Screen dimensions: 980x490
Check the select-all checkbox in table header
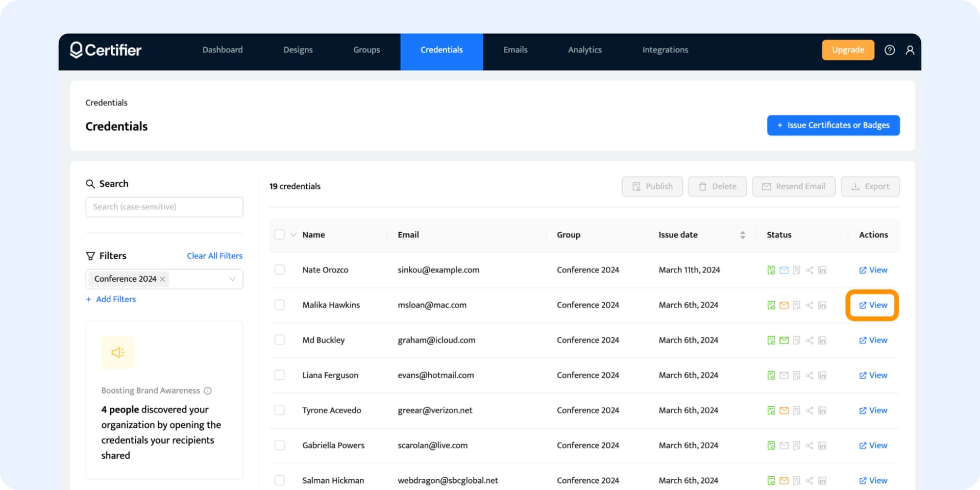280,234
